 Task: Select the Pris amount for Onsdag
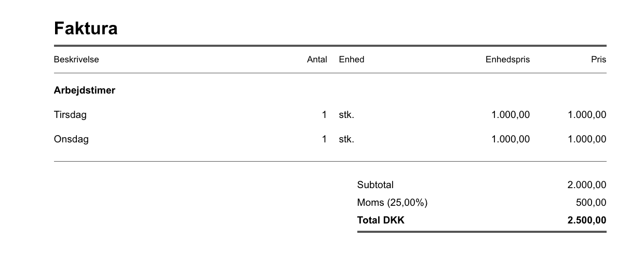[587, 139]
